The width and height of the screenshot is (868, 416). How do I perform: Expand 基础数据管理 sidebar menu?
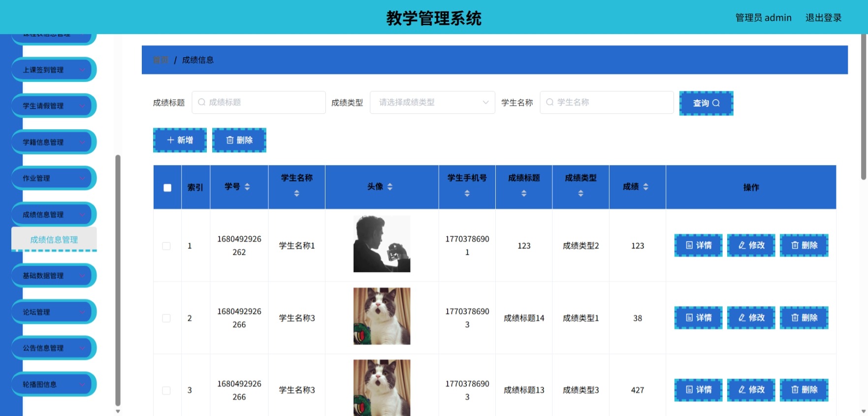tap(54, 276)
